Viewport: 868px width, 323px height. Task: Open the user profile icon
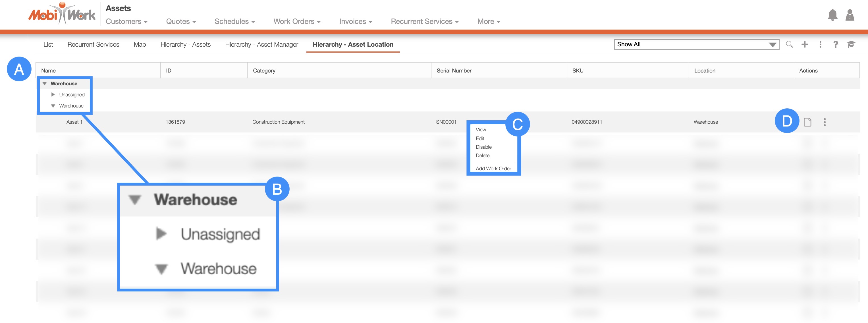(x=850, y=15)
